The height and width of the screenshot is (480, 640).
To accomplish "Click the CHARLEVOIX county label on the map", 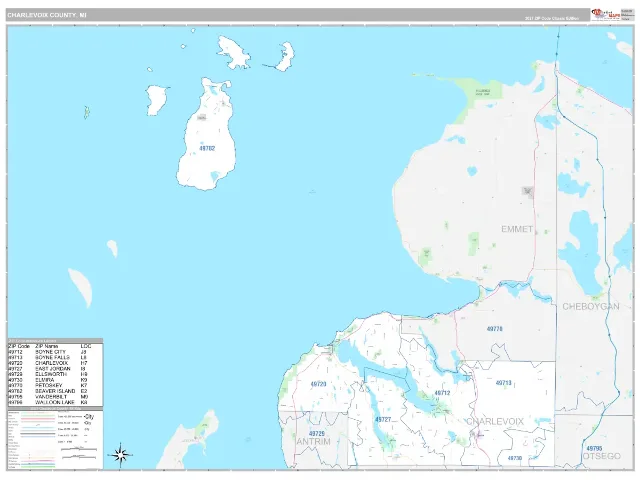I will 495,421.
